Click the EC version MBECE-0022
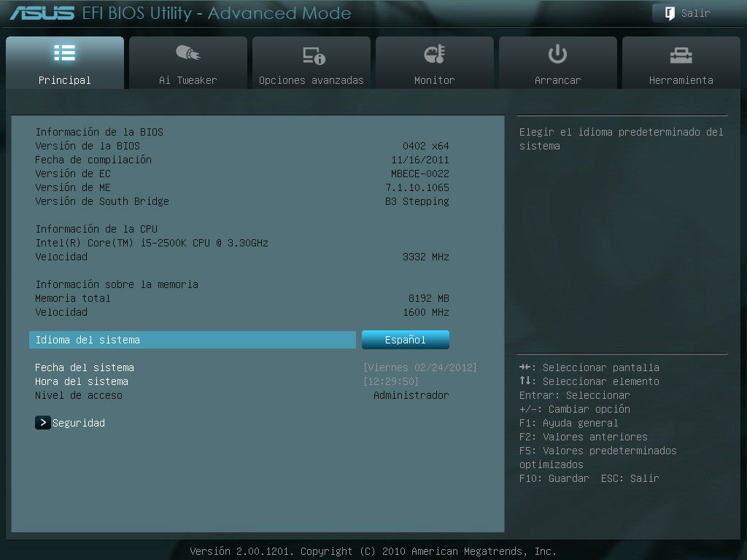The width and height of the screenshot is (747, 560). click(419, 174)
